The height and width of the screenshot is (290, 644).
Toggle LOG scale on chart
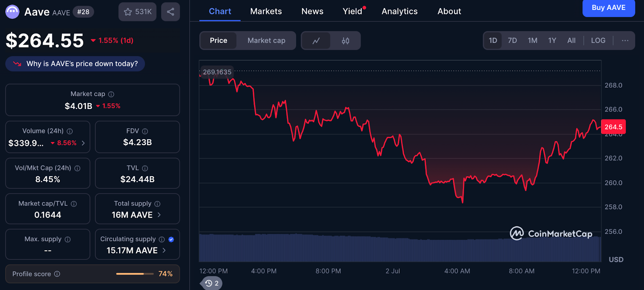[x=598, y=41]
